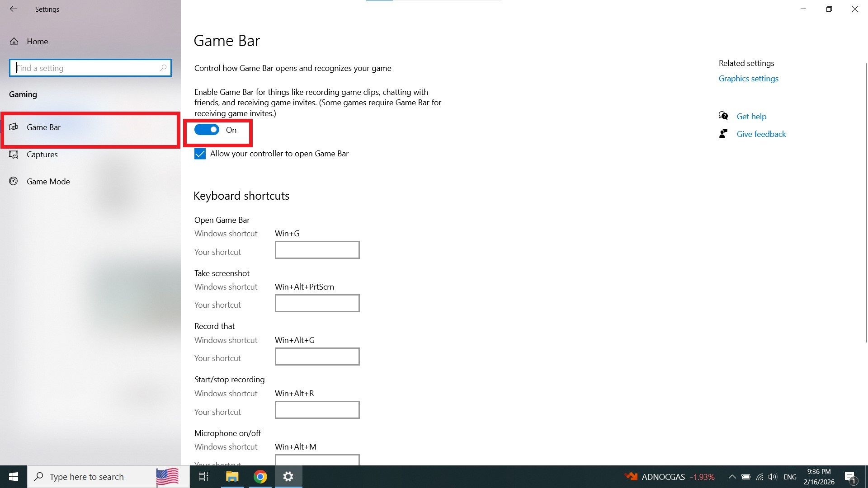Screen dimensions: 868x488
Task: Click the back arrow in Settings
Action: [x=13, y=9]
